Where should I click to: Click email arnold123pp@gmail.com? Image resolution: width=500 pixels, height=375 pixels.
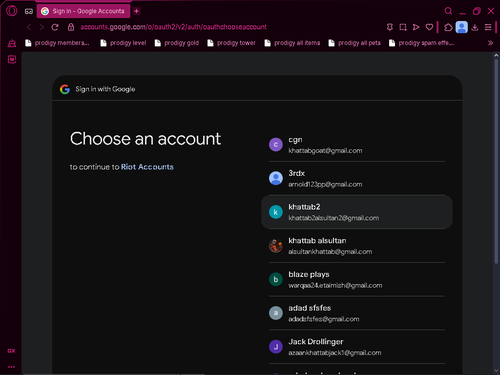(325, 184)
